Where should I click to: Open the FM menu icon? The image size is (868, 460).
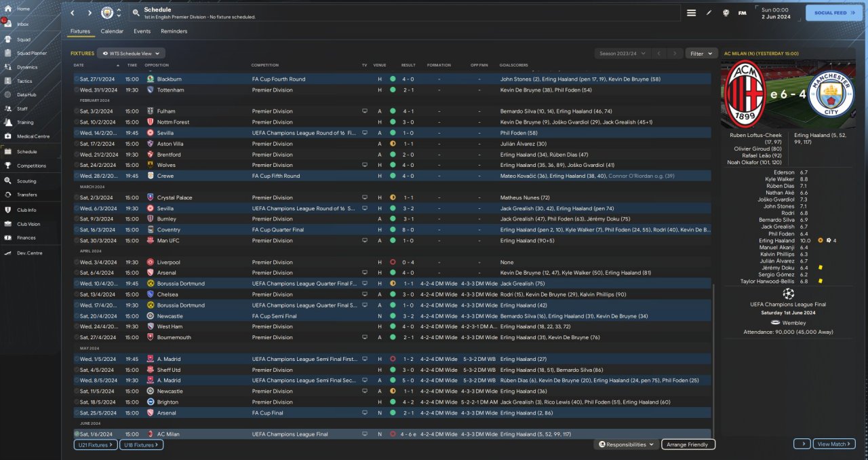(743, 13)
